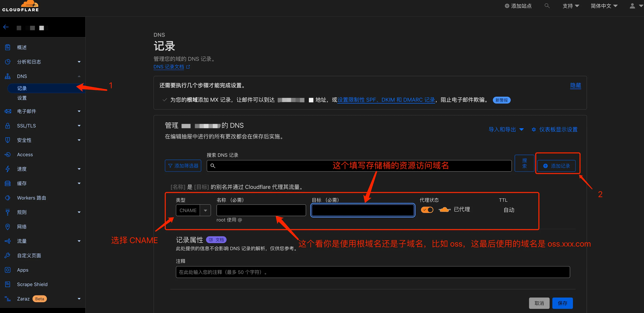Click the Workers 路由 diamond icon
This screenshot has width=644, height=313.
click(8, 198)
